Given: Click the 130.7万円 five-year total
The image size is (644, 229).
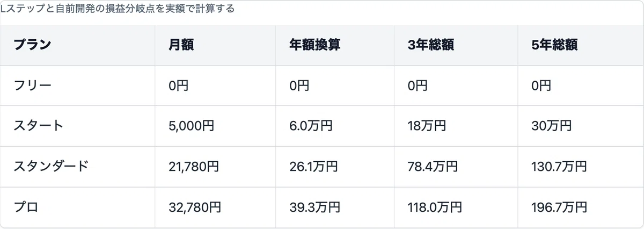Looking at the screenshot, I should click(x=559, y=167).
